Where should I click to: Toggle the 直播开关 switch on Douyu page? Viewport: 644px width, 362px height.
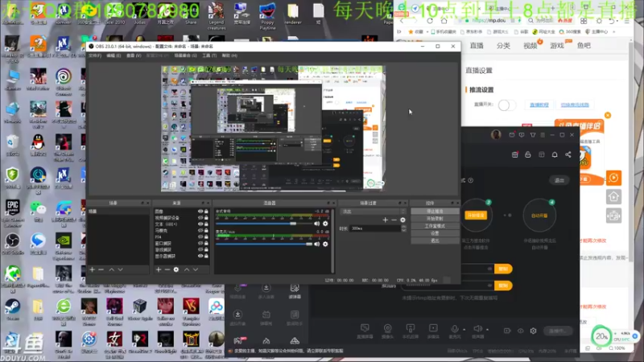(x=506, y=105)
